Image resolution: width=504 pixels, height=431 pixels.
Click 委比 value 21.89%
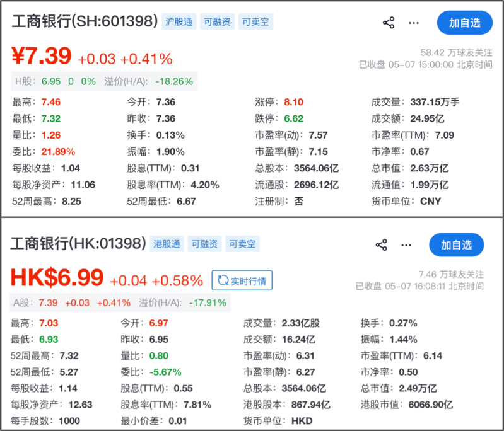click(58, 152)
